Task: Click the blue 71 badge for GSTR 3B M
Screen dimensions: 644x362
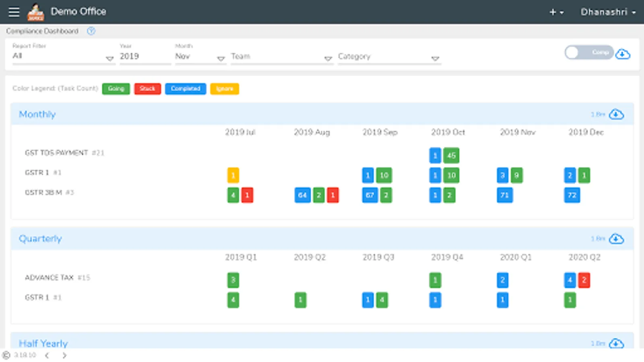Action: (x=504, y=195)
